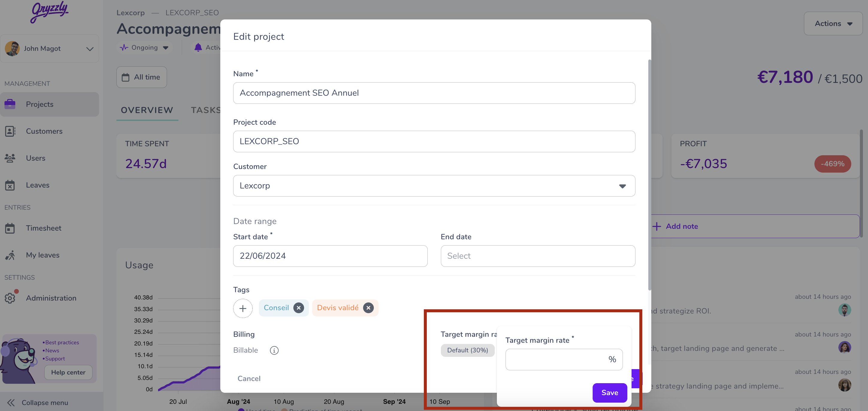Click the Users group icon
The image size is (868, 411).
click(x=10, y=158)
